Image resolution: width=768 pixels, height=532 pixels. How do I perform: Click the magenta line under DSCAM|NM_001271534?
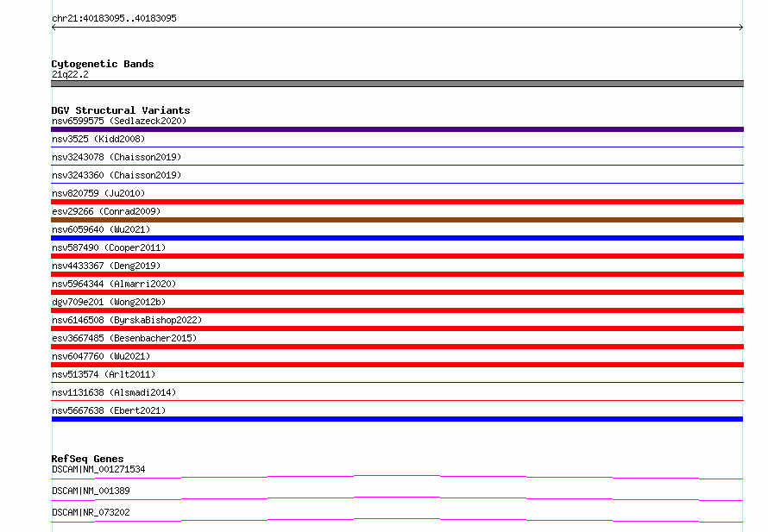click(397, 477)
